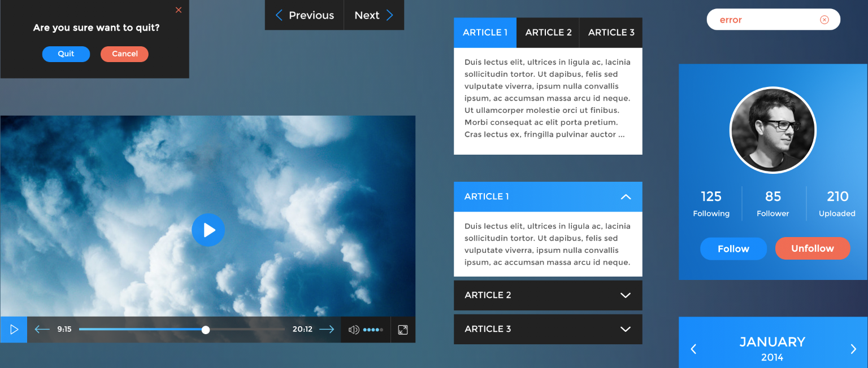This screenshot has height=368, width=868.
Task: Skip forward with the right arrow icon
Action: (x=327, y=329)
